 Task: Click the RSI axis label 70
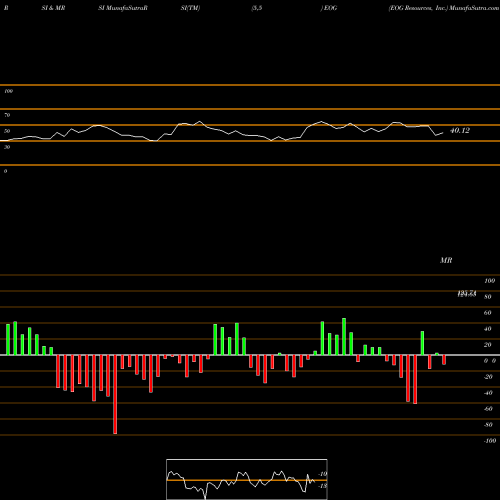point(7,115)
